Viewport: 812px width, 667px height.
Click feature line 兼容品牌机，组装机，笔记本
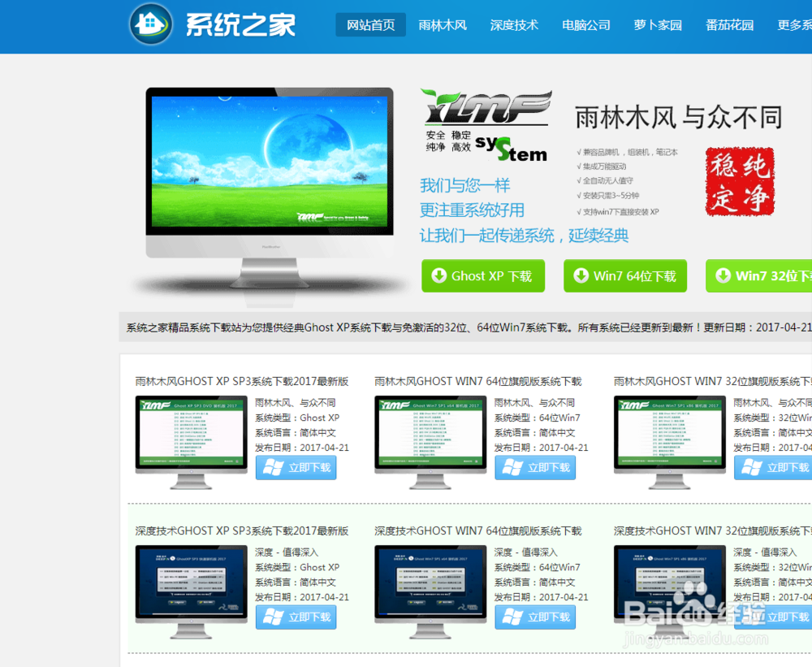627,152
